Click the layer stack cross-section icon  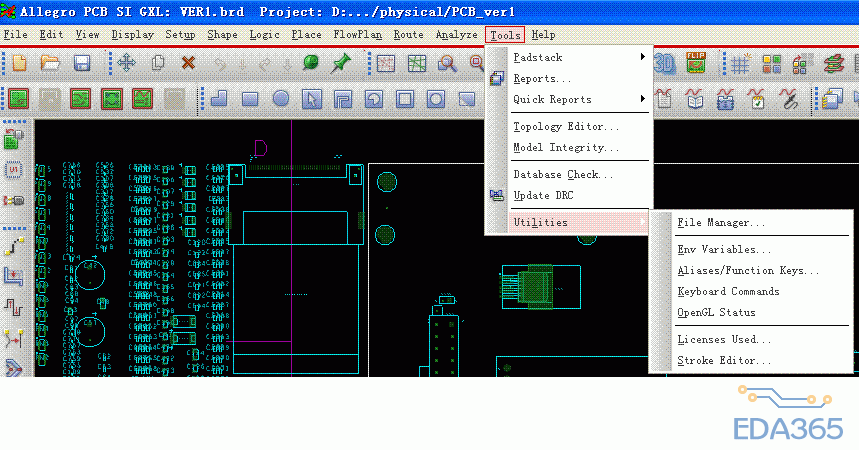(833, 64)
